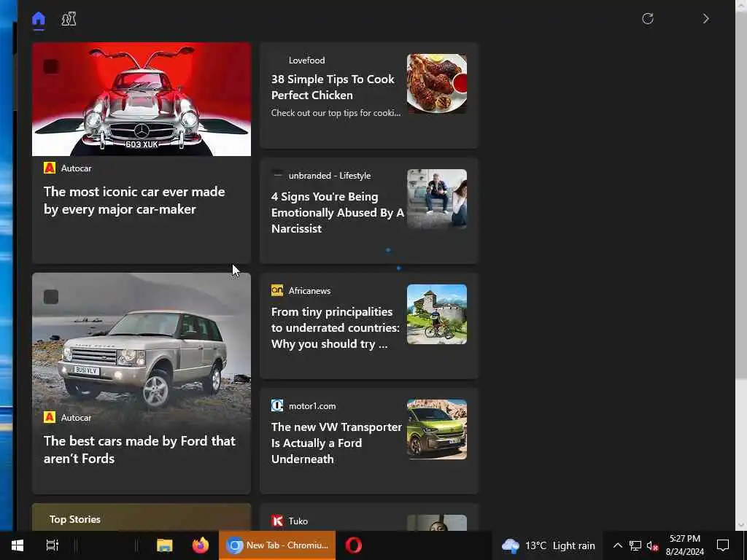Click the castle and cyclist thumbnail
The image size is (747, 560).
[437, 314]
